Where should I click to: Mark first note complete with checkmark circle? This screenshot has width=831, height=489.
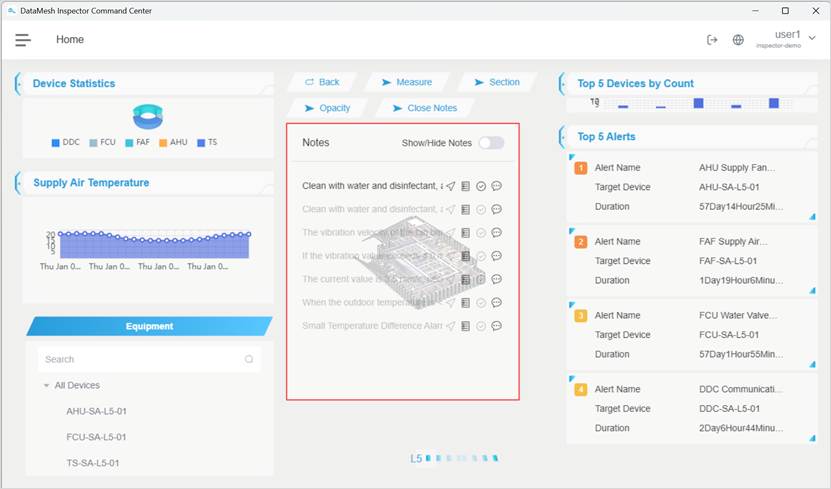[x=481, y=186]
